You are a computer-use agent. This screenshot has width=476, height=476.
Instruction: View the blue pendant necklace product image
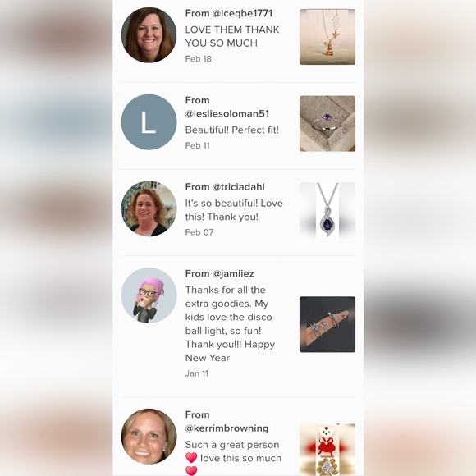(x=327, y=210)
